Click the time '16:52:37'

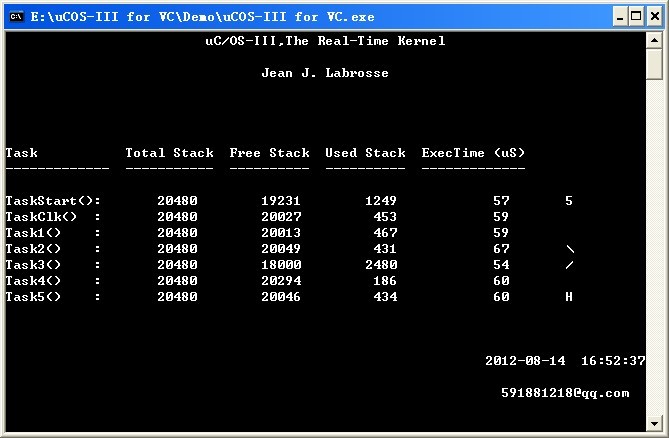[613, 361]
